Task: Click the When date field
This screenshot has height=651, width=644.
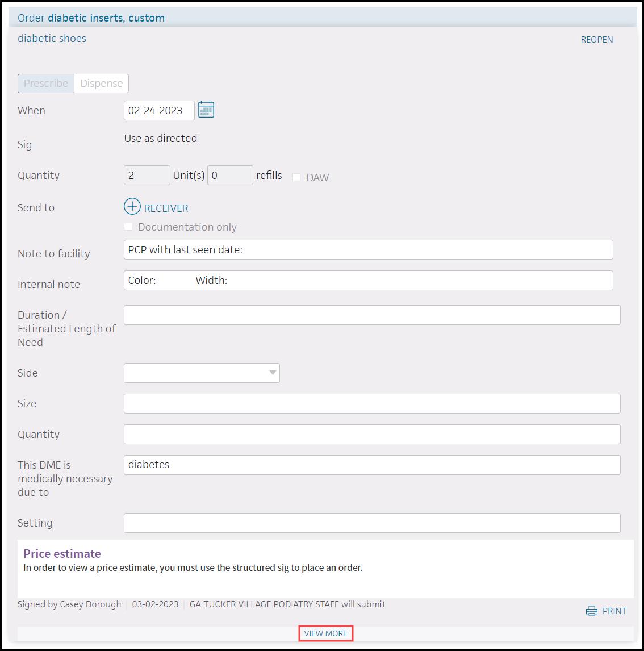Action: [159, 110]
